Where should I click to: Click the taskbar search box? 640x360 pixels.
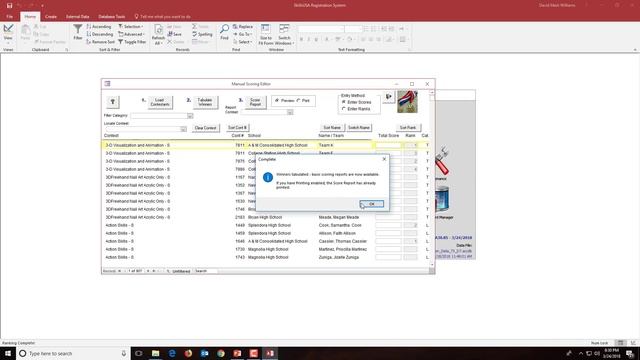point(73,353)
